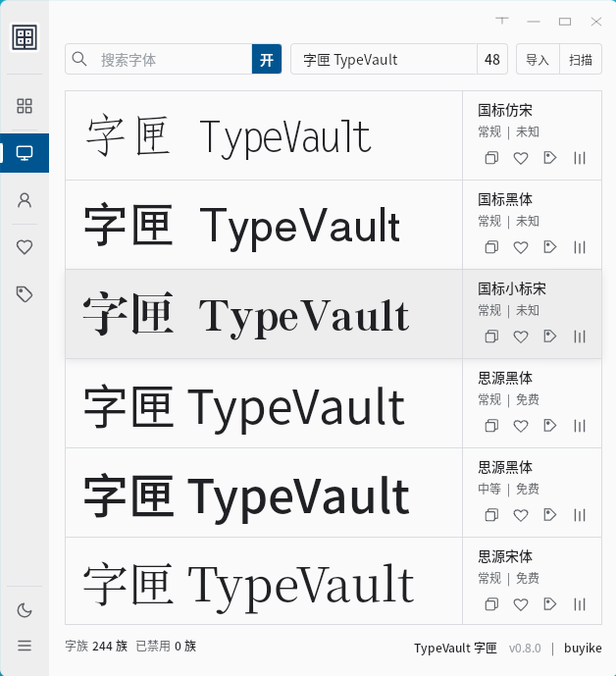Screen dimensions: 616x676
Task: Tag the 国标仿宋 font
Action: 550,158
